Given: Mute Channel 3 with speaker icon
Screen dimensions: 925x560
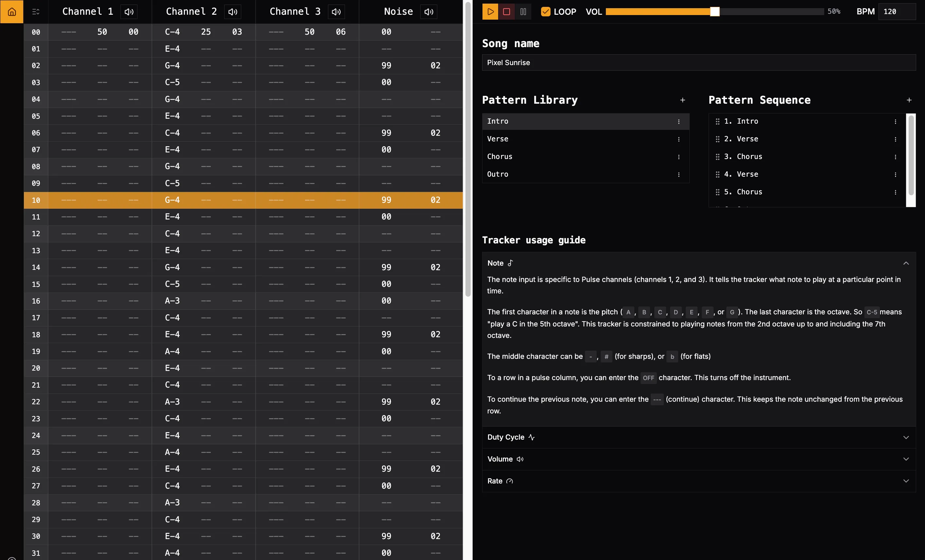Looking at the screenshot, I should 336,12.
